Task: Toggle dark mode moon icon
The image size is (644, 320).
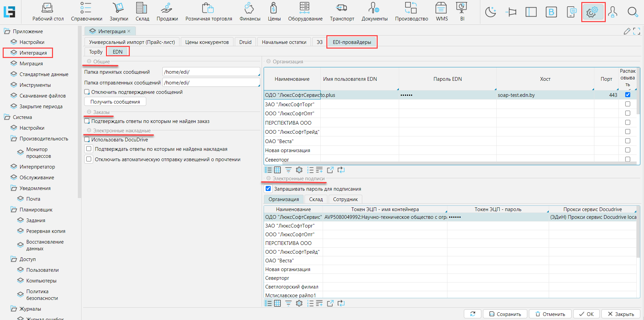Action: (490, 12)
